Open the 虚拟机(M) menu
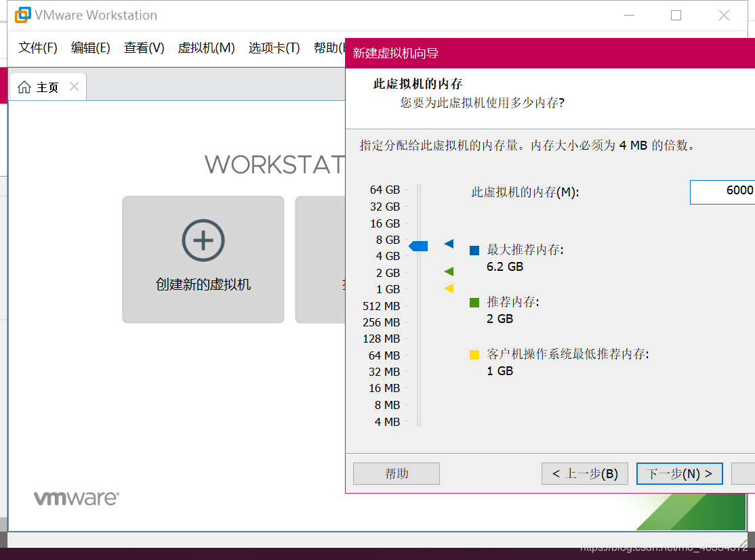755x560 pixels. click(x=206, y=47)
